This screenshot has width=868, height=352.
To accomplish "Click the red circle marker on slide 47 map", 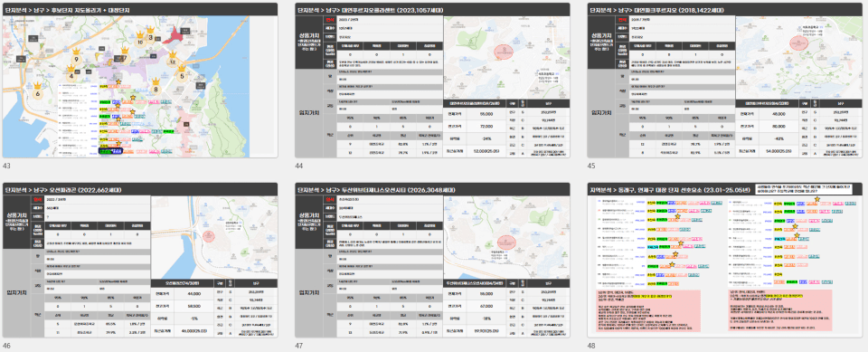I will [x=505, y=243].
